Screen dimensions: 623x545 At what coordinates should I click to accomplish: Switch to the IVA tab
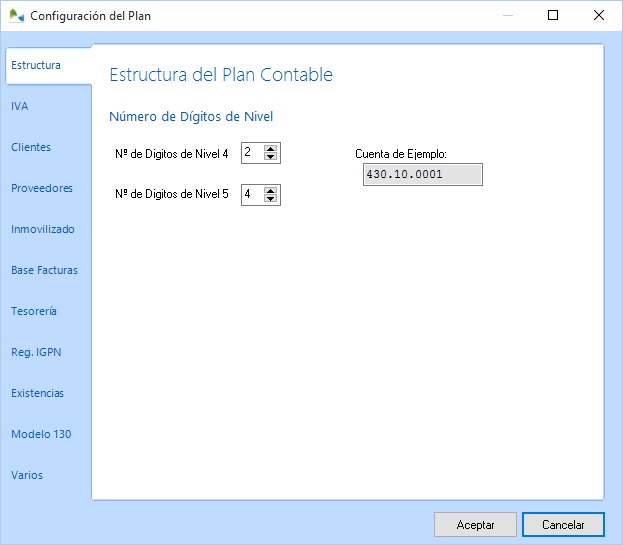pos(19,106)
